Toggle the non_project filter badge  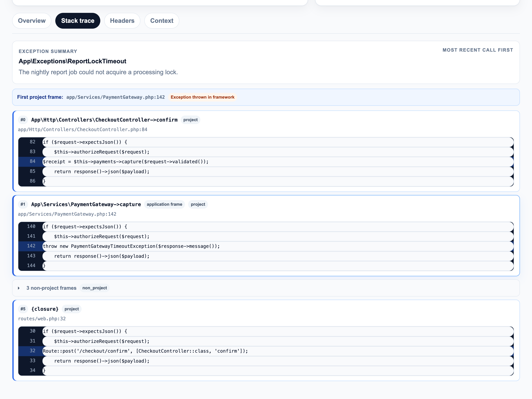coord(94,288)
